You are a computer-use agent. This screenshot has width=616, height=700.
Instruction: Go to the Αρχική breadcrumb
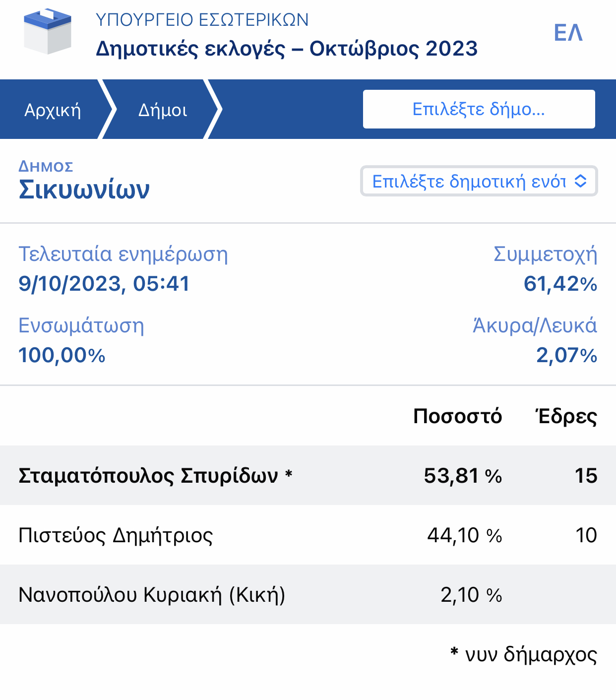pos(53,110)
